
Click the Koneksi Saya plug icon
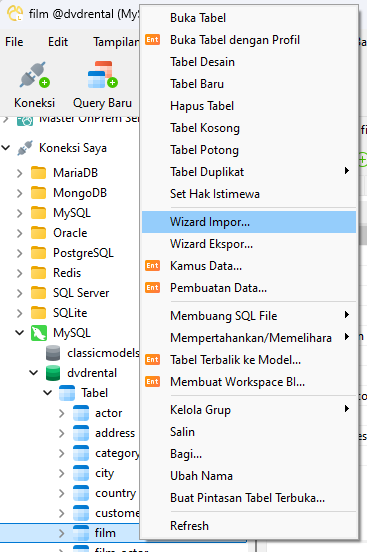coord(25,148)
